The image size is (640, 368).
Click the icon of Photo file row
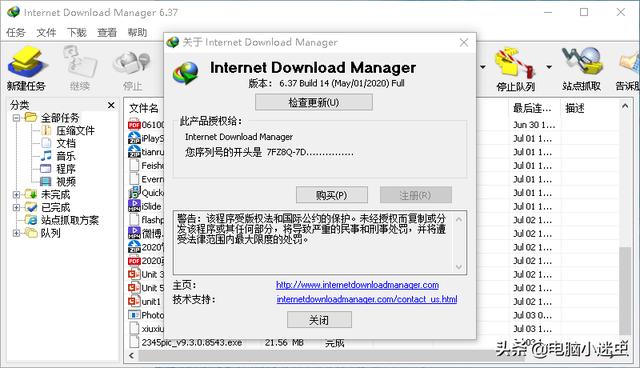tap(134, 315)
